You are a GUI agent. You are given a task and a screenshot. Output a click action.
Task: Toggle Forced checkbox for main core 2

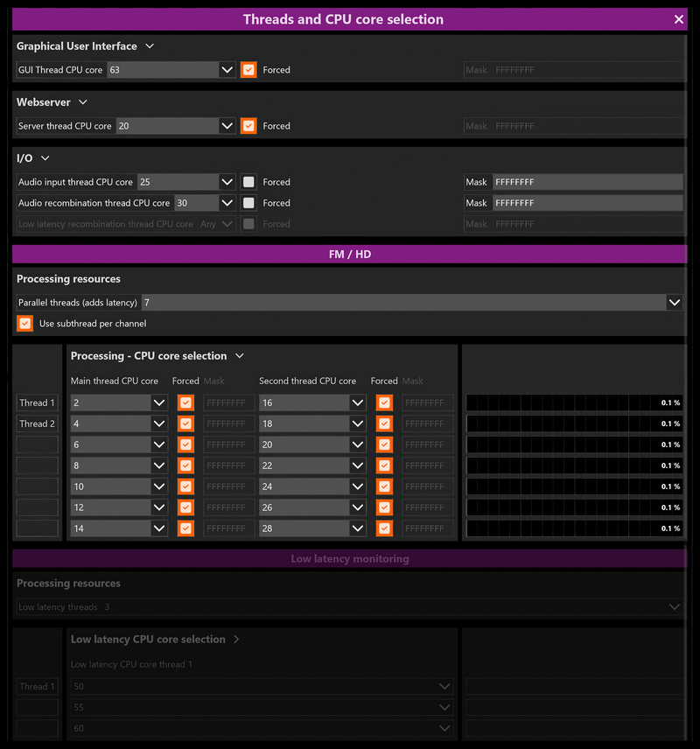tap(185, 402)
